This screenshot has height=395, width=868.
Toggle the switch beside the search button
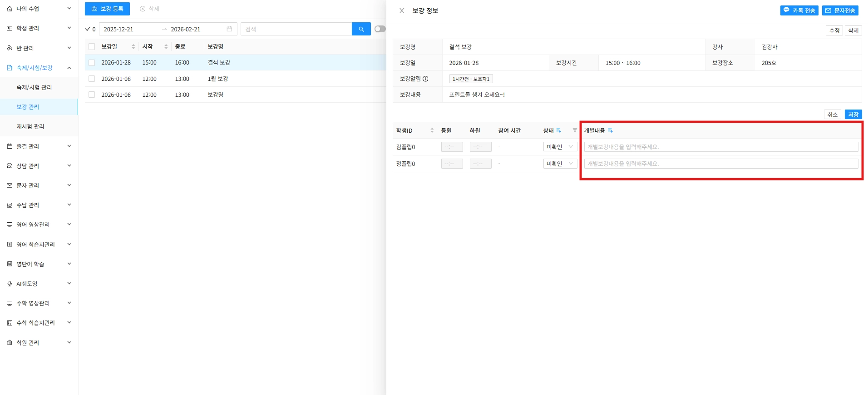(x=380, y=29)
